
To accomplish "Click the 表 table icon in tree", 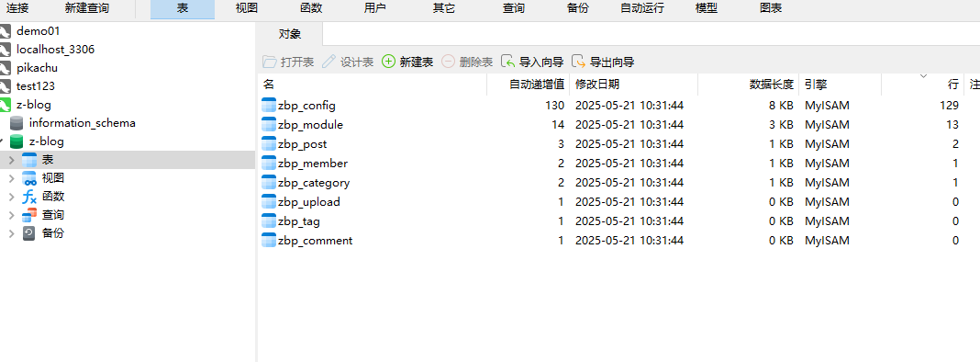I will pos(29,160).
